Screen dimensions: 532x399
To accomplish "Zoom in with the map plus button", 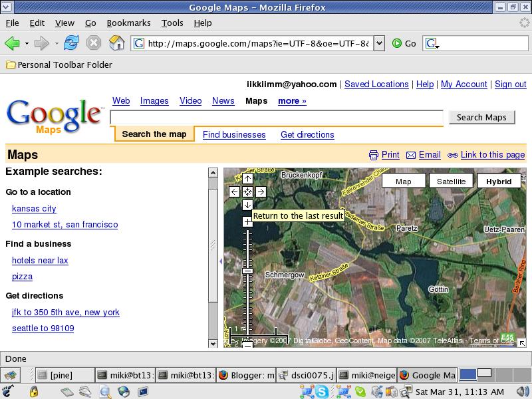I will 247,221.
